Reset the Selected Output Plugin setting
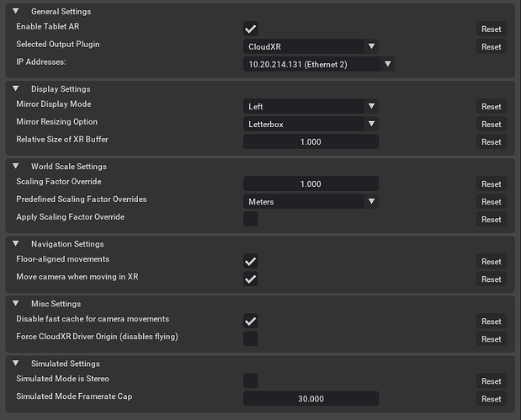 [x=491, y=46]
